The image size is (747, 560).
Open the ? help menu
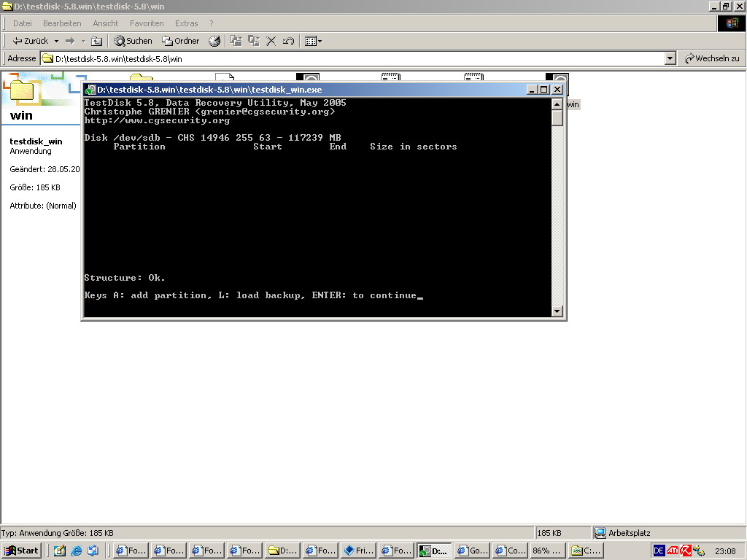[211, 23]
